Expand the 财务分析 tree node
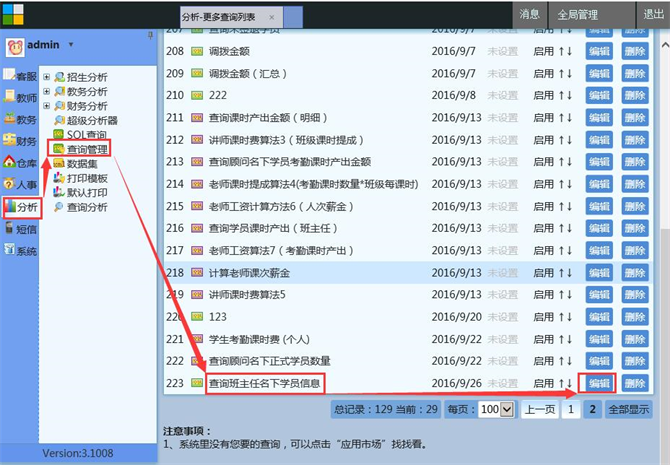 pyautogui.click(x=47, y=106)
